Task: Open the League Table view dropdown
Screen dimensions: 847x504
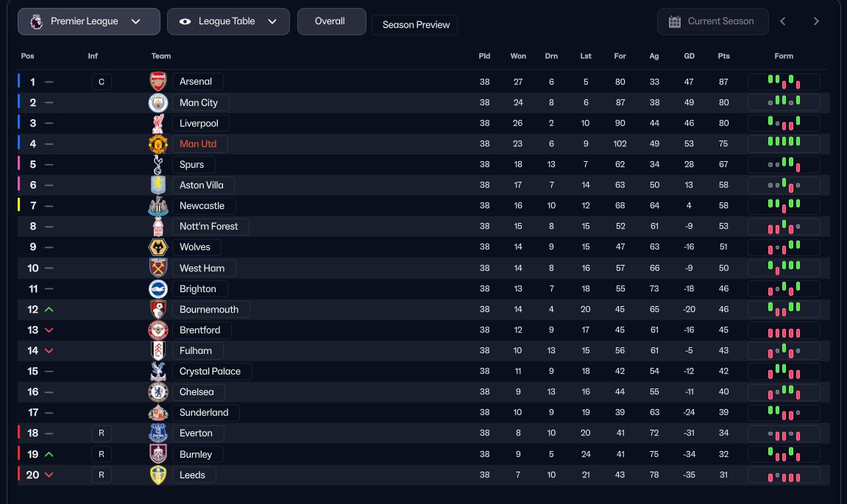Action: coord(228,21)
